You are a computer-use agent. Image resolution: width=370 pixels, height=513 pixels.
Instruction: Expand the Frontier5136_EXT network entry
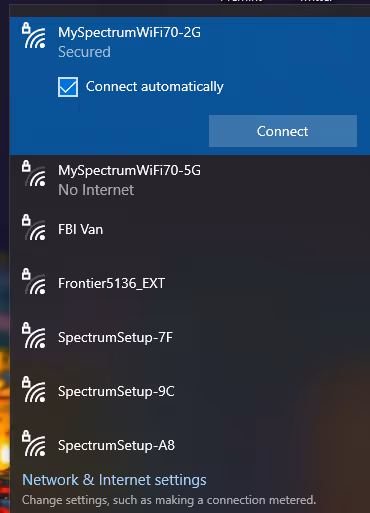[x=190, y=283]
